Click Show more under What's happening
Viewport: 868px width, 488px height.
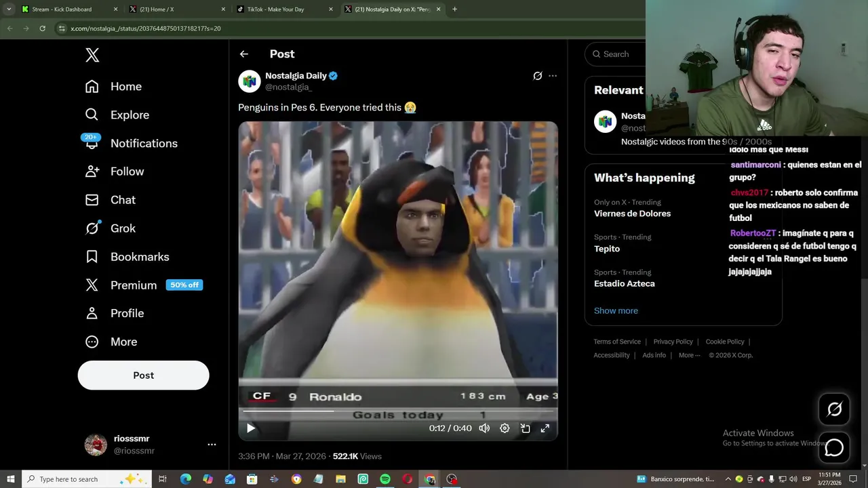616,310
